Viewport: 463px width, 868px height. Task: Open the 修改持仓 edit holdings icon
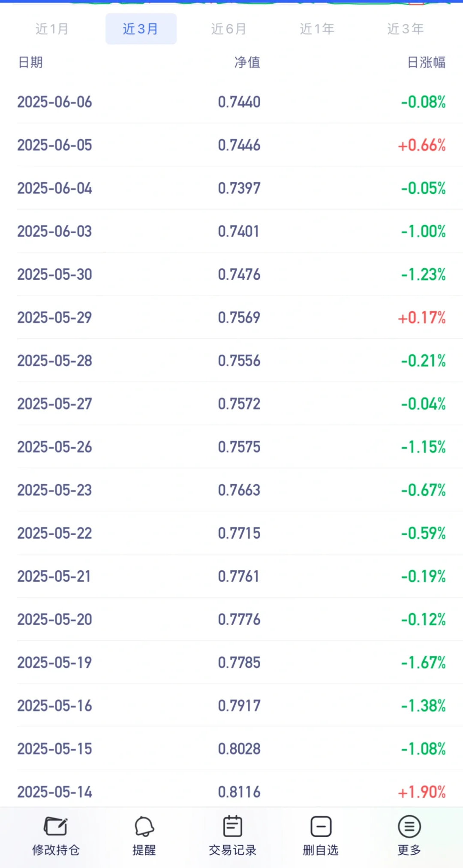point(56,836)
